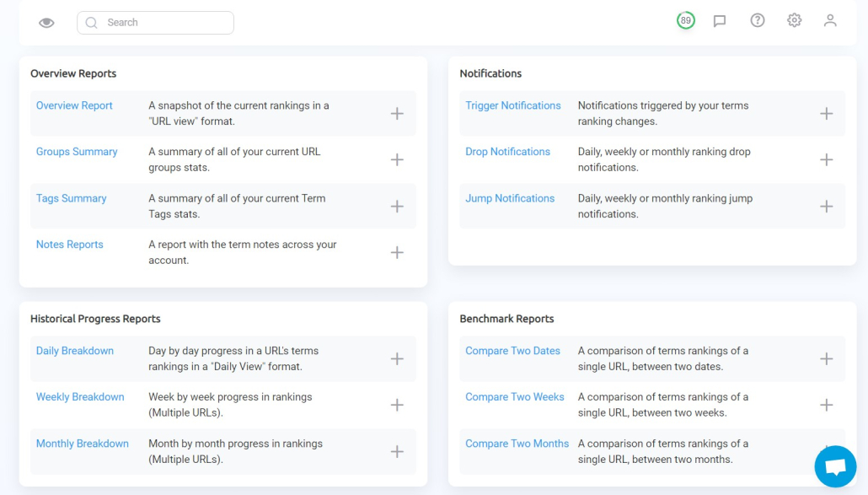The height and width of the screenshot is (495, 868).
Task: Open the Overview Report link
Action: click(x=74, y=105)
